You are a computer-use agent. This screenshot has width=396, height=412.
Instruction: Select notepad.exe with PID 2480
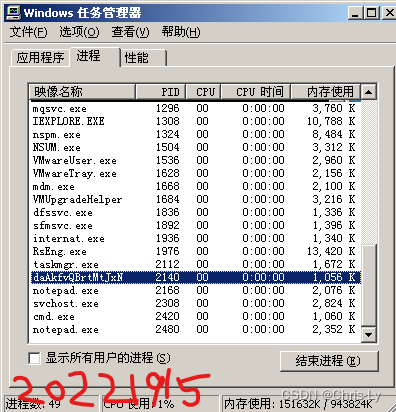tap(196, 329)
